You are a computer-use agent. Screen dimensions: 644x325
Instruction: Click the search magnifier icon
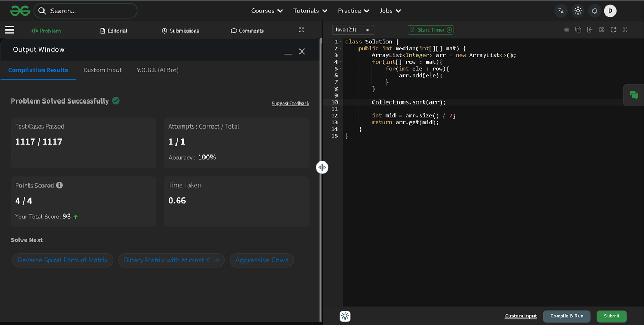[x=42, y=11]
